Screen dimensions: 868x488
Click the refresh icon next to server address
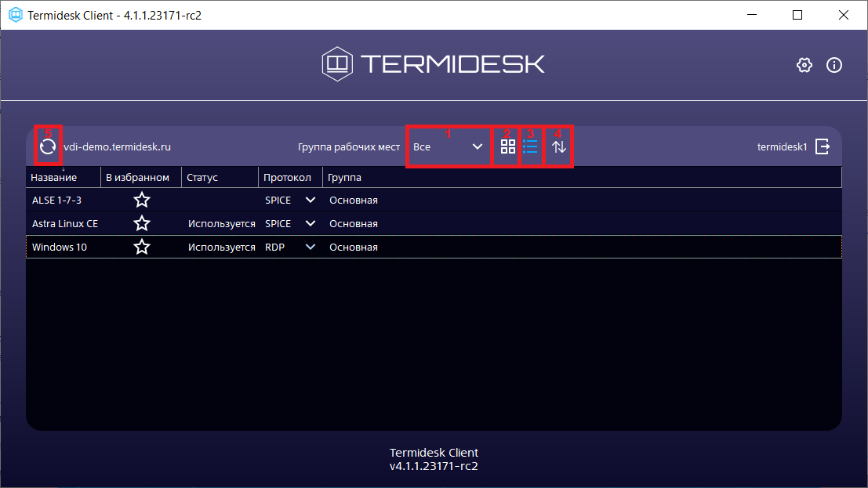click(48, 146)
